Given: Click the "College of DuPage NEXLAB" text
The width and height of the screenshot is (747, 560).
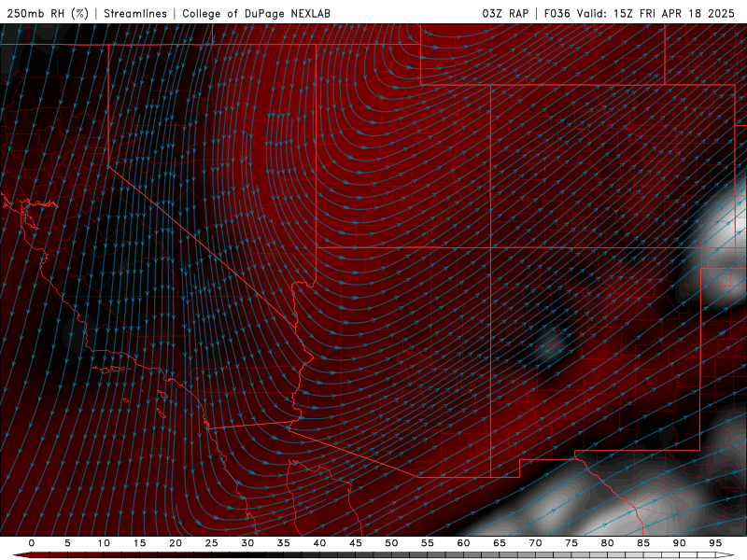Looking at the screenshot, I should click(x=256, y=13).
